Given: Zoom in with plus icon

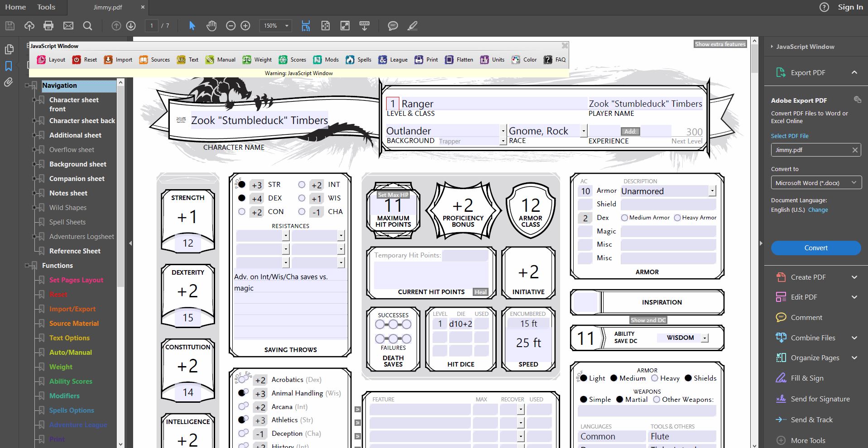Looking at the screenshot, I should (245, 26).
